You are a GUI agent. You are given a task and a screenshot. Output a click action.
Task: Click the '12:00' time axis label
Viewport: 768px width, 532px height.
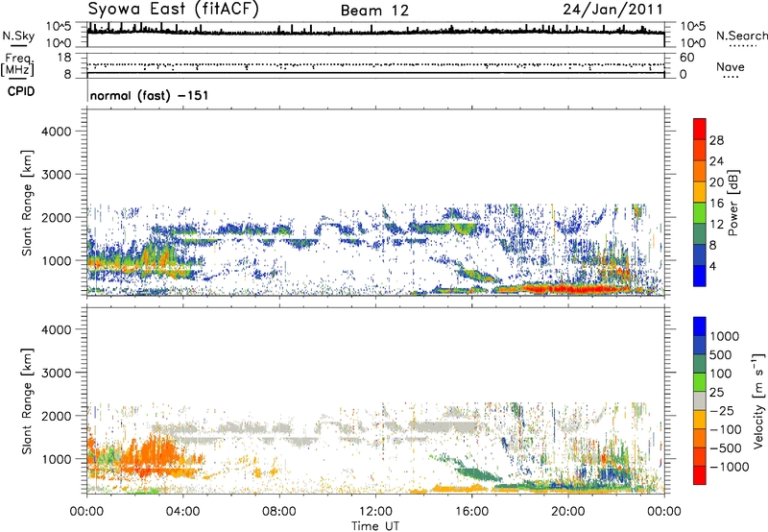point(375,512)
